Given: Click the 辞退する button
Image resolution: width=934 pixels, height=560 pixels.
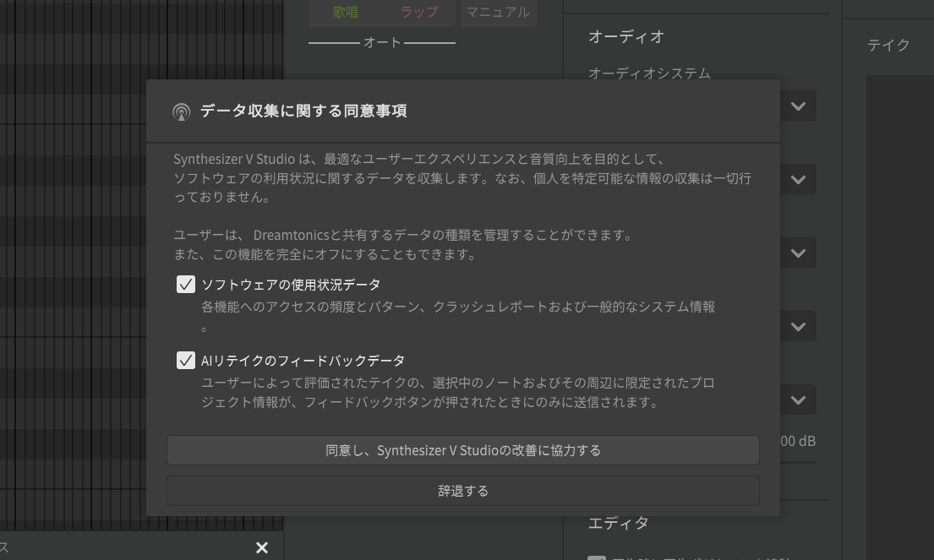Looking at the screenshot, I should click(463, 491).
